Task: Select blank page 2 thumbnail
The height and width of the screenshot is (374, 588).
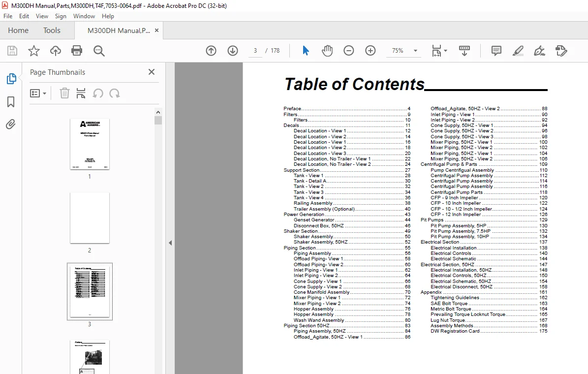Action: pos(90,218)
